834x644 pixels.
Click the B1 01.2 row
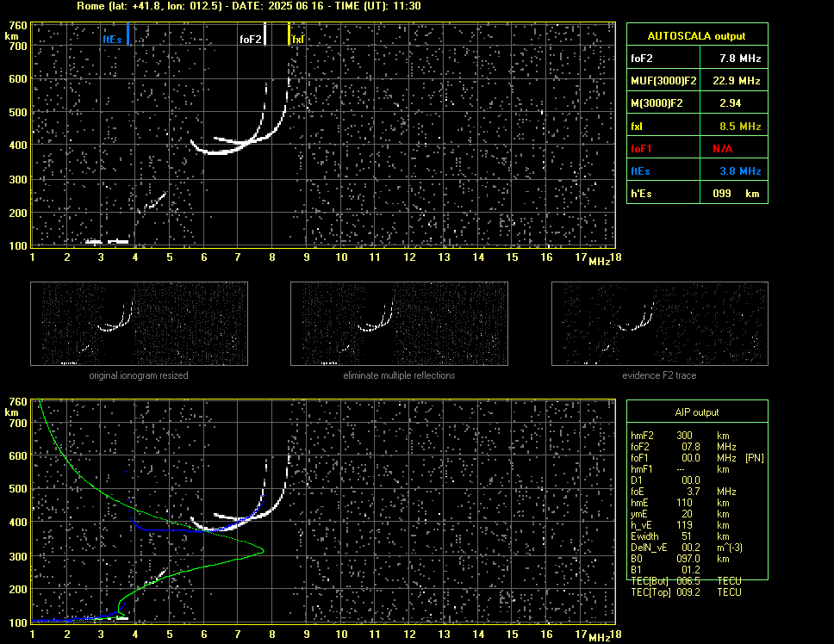point(665,570)
